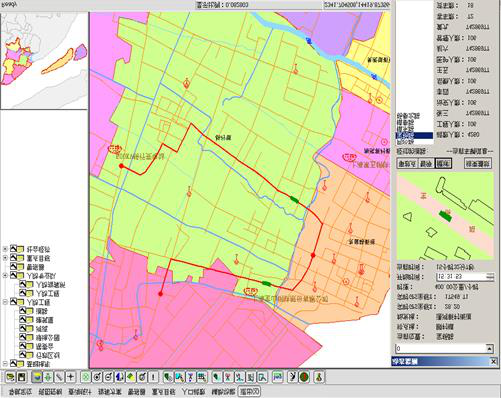501x398 pixels.
Task: Collapse the tree group containing six child layers
Action: pos(5,302)
